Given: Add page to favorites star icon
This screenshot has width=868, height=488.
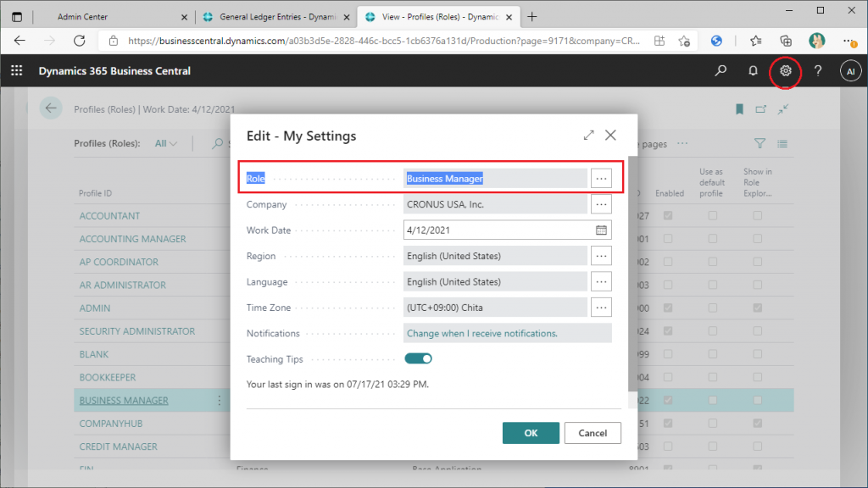Looking at the screenshot, I should click(x=684, y=41).
